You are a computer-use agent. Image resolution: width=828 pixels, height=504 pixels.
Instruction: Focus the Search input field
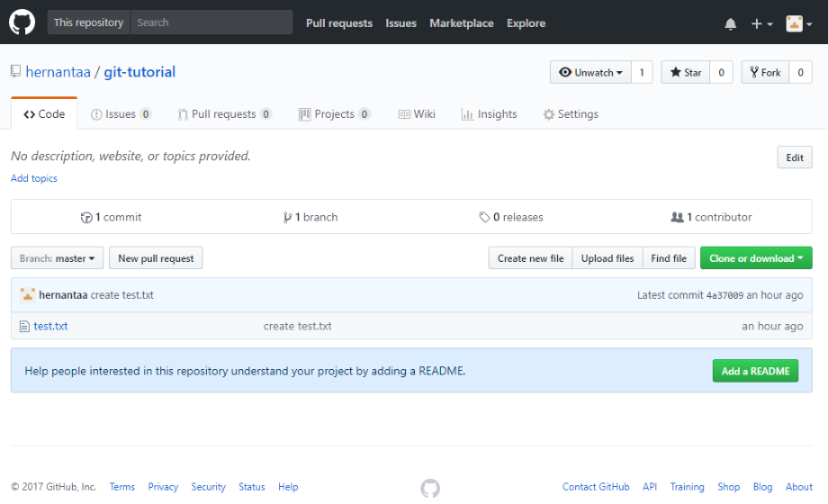click(x=211, y=22)
